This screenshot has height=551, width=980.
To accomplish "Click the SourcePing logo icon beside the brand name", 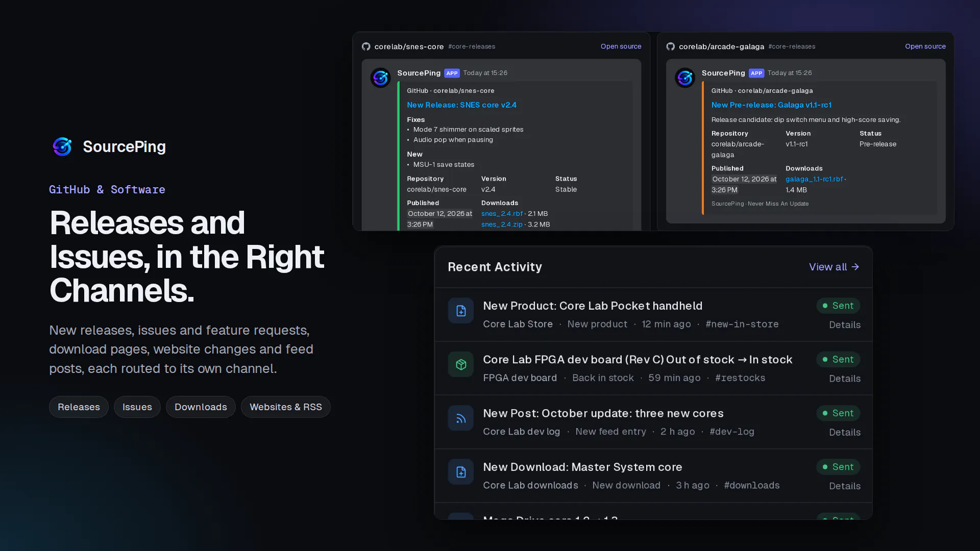I will click(x=62, y=147).
